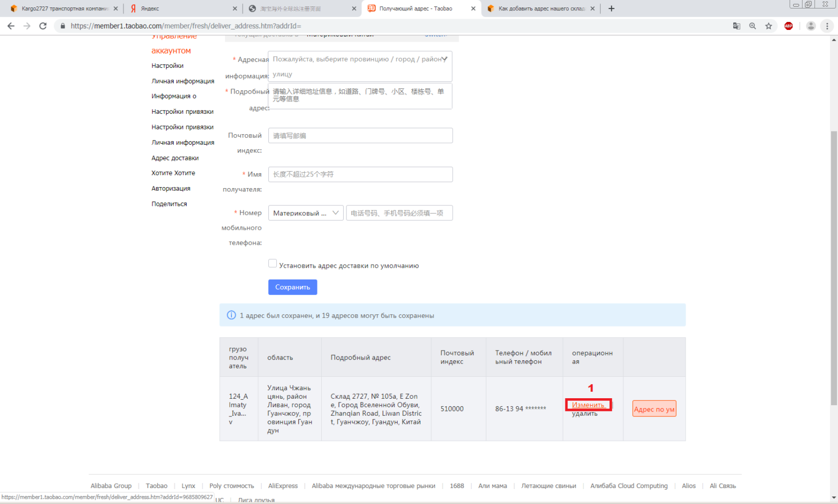Screen dimensions: 838x504
Task: Tick Установить адрес доставки по умолчанию checkbox
Action: 273,263
